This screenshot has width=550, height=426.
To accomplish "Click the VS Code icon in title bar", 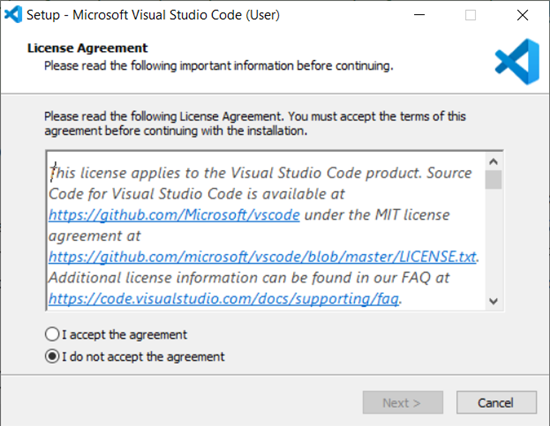I will (x=13, y=15).
